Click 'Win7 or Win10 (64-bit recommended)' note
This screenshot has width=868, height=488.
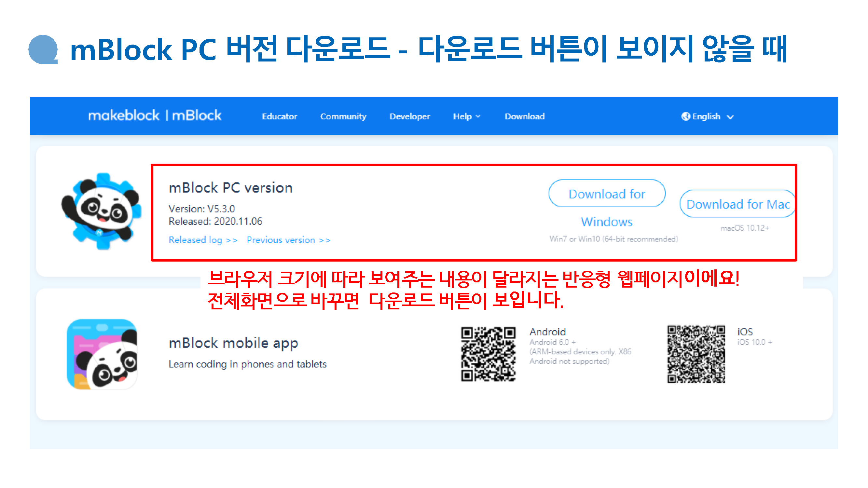613,239
